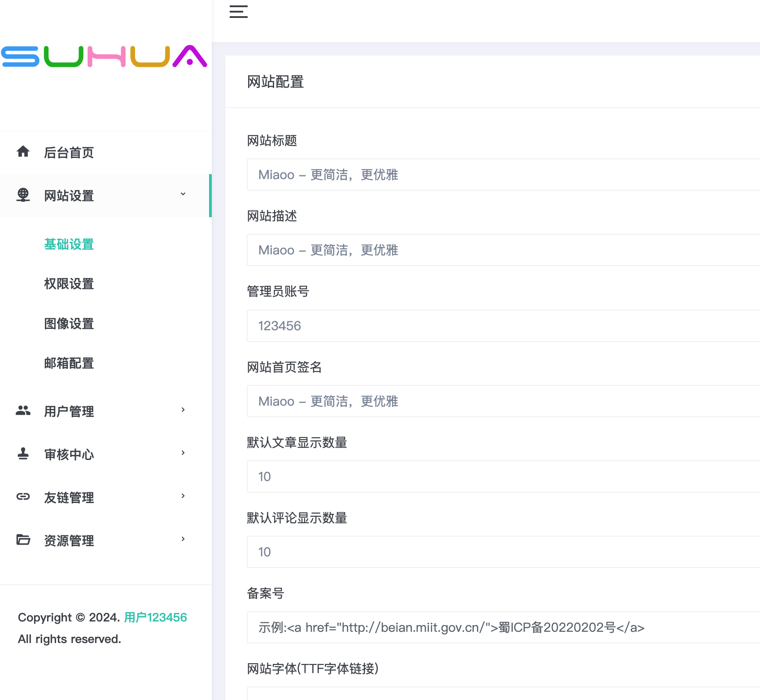
Task: Open 友链管理 menu label
Action: coord(69,498)
